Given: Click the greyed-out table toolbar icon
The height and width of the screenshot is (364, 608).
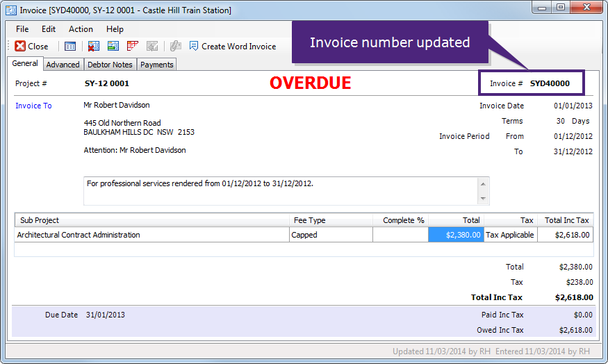Looking at the screenshot, I should click(151, 47).
